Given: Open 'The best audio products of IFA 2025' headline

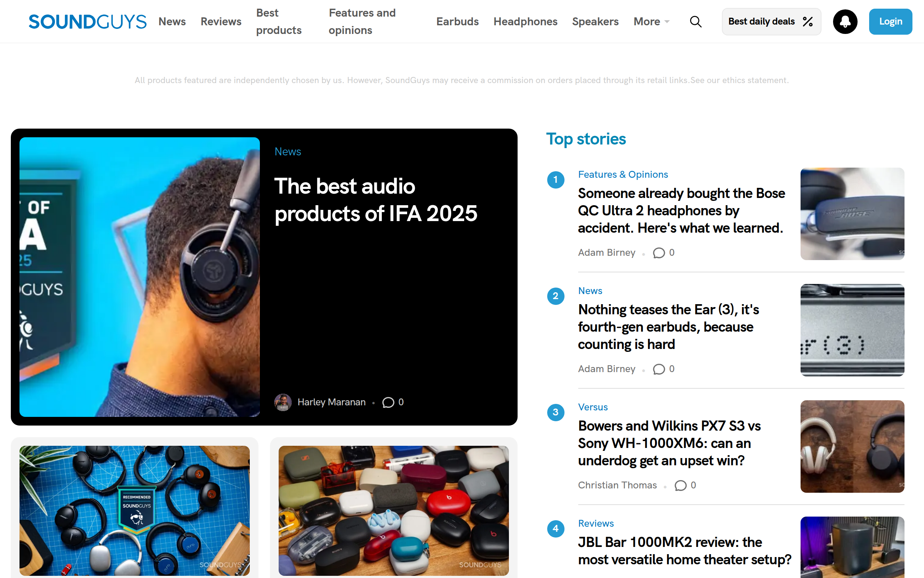Looking at the screenshot, I should point(376,200).
